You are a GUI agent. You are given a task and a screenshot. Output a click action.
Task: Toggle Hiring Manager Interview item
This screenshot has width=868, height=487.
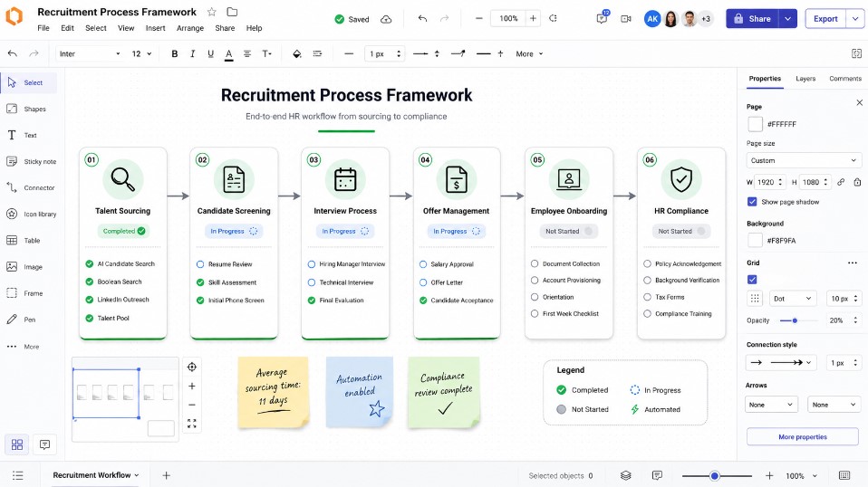coord(312,264)
